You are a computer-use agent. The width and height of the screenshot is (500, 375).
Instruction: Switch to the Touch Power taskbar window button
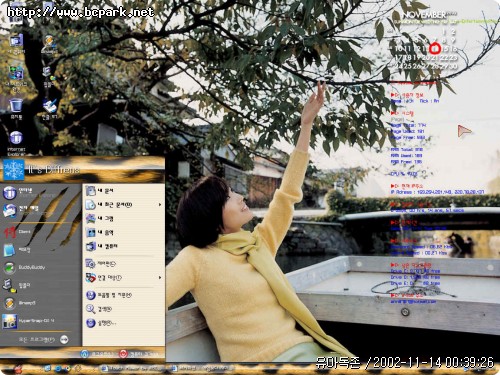[x=132, y=368]
